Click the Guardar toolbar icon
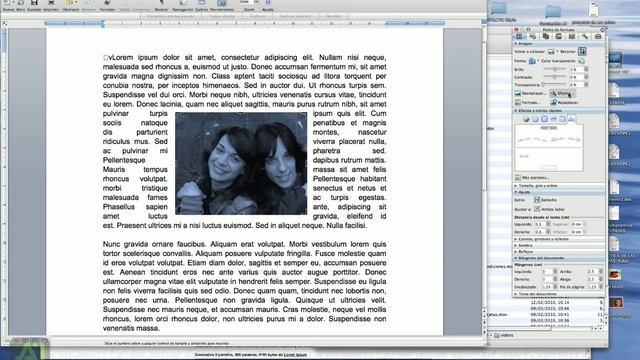 (x=34, y=3)
